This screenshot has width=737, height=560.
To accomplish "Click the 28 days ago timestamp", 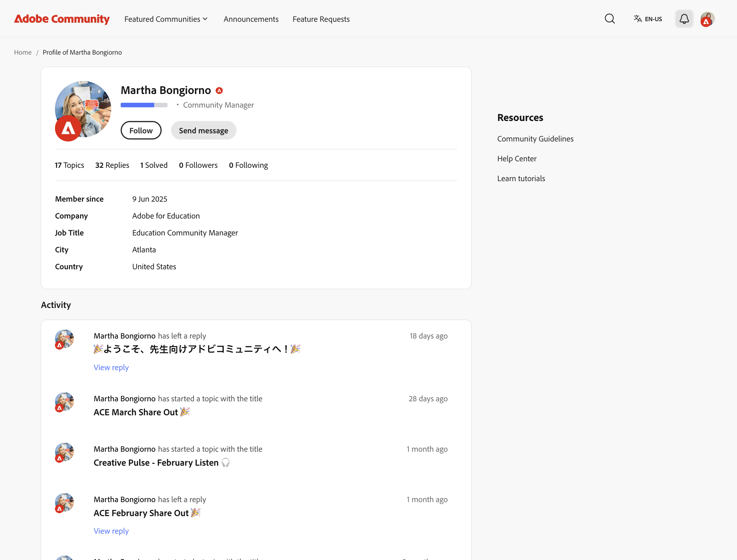I will click(428, 399).
